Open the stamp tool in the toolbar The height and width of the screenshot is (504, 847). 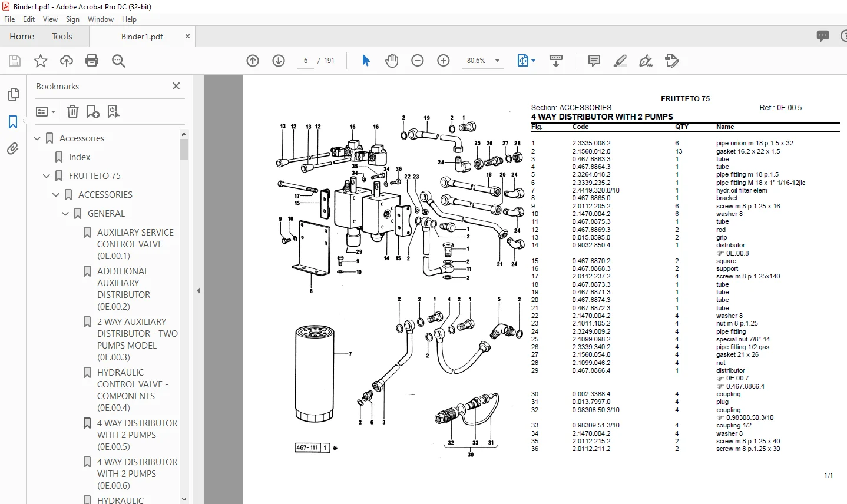[672, 61]
